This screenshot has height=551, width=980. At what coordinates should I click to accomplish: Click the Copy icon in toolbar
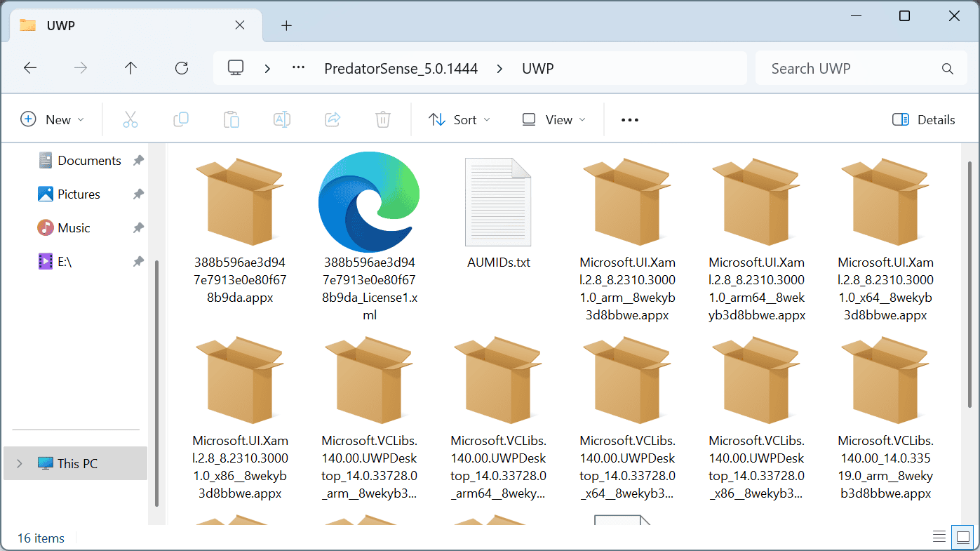[181, 119]
